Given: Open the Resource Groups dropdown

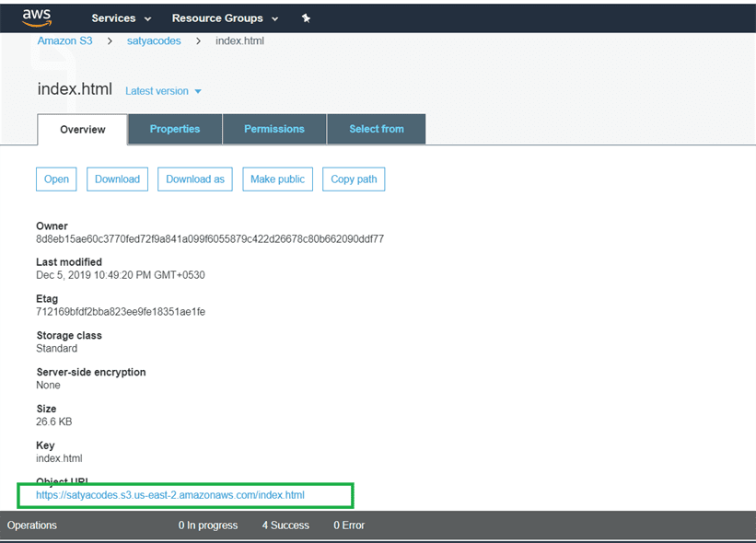Looking at the screenshot, I should [x=225, y=18].
